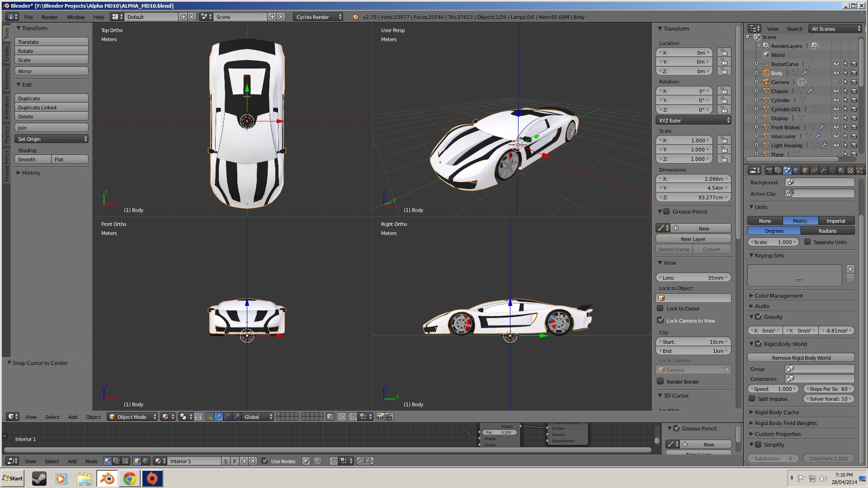Lock the X location padlock icon
Image resolution: width=868 pixels, height=488 pixels.
[x=724, y=52]
